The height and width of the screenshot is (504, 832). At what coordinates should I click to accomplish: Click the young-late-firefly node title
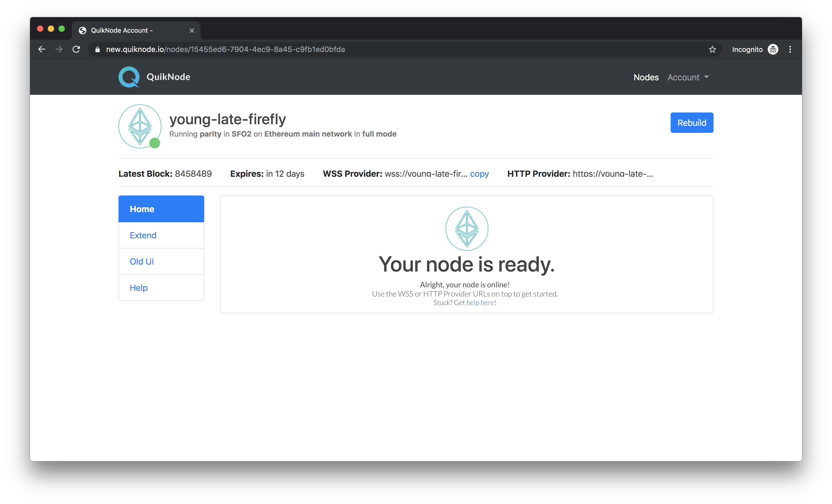point(228,119)
